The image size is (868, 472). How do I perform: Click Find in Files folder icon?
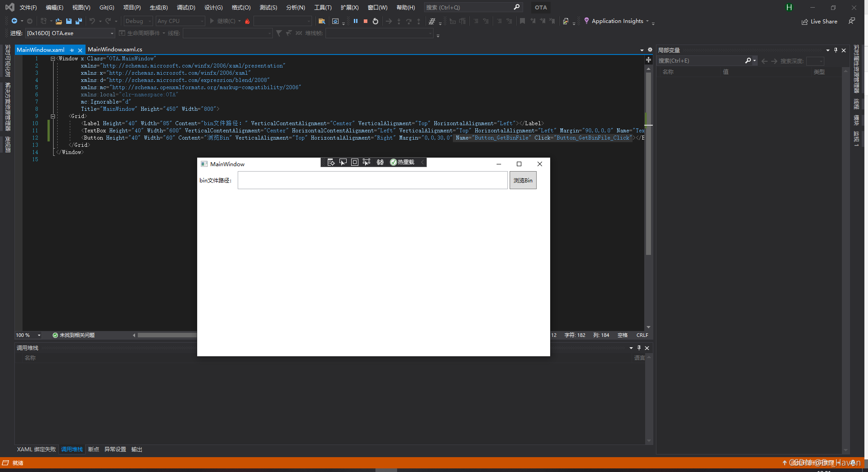[x=322, y=21]
